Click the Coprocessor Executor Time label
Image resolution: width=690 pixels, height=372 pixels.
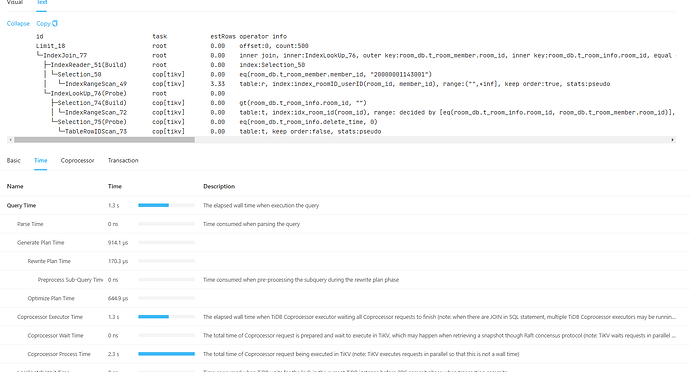pyautogui.click(x=50, y=317)
